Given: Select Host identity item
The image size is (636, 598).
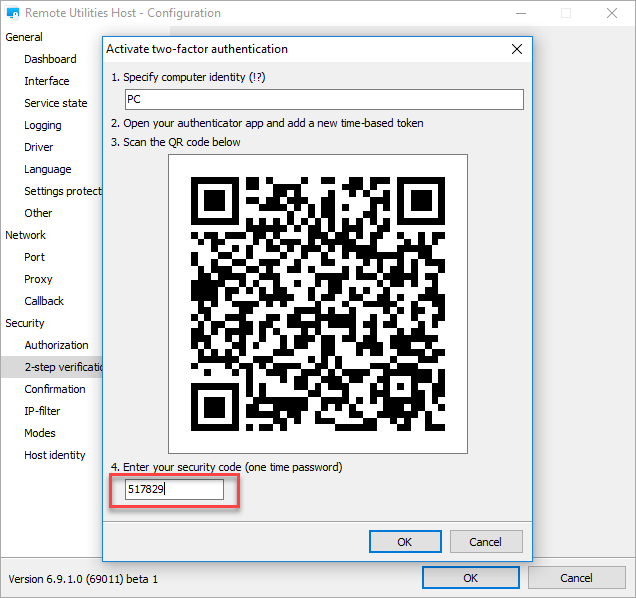Looking at the screenshot, I should click(x=55, y=455).
